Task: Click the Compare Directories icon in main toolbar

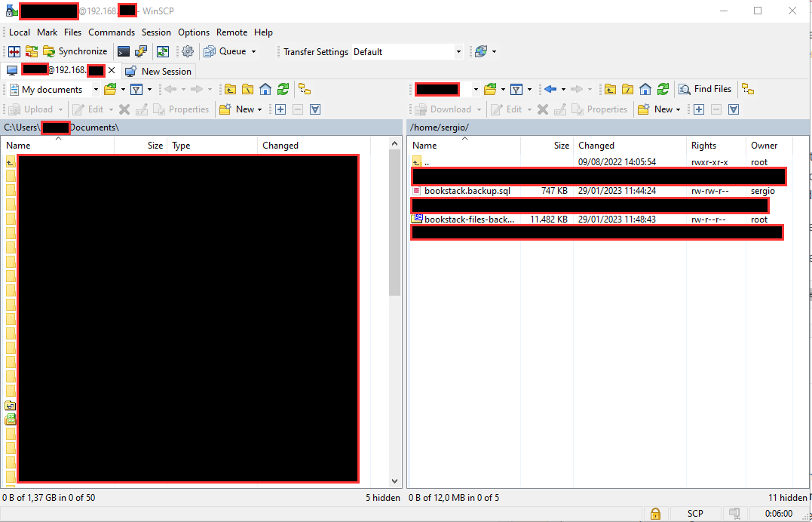Action: (x=14, y=51)
